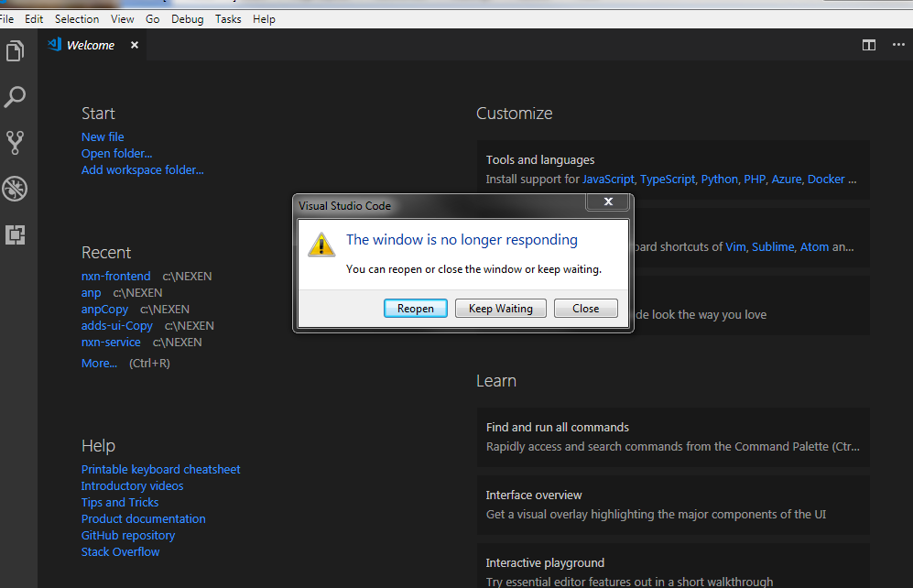Open Interactive playground card

pyautogui.click(x=673, y=566)
